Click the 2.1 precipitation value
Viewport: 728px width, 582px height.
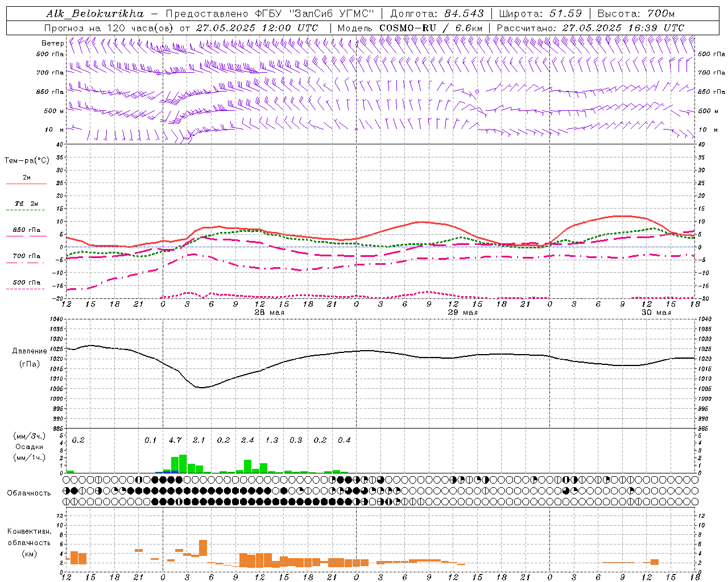198,440
